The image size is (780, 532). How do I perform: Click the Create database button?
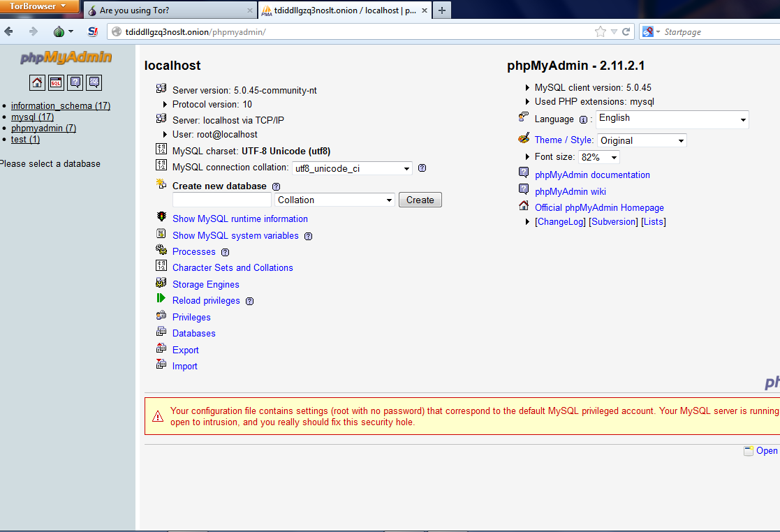point(420,200)
